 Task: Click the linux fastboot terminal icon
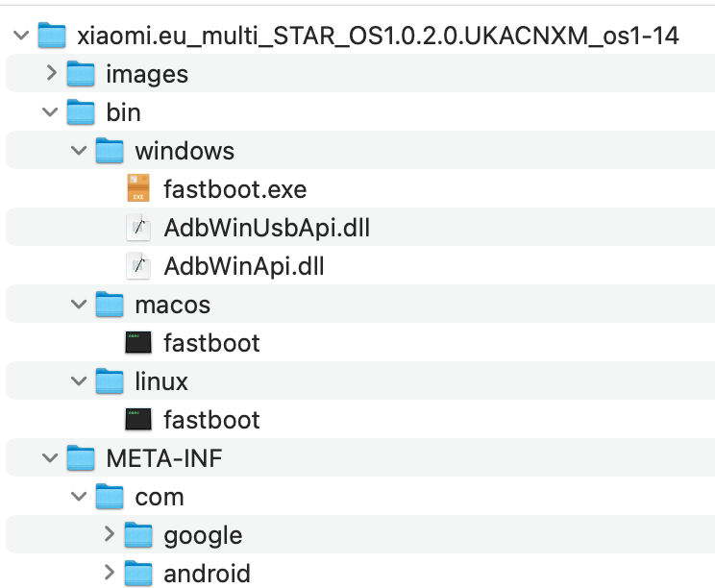pos(138,420)
